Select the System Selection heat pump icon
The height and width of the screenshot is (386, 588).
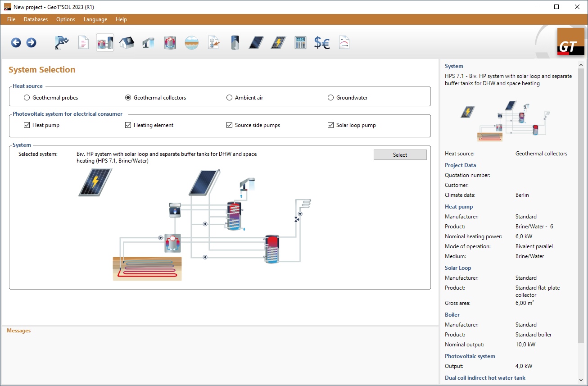pos(105,42)
